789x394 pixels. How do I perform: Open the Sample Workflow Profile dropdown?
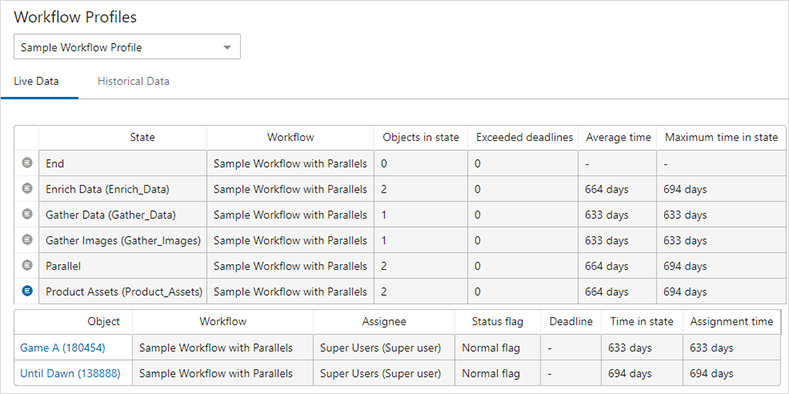tap(127, 47)
